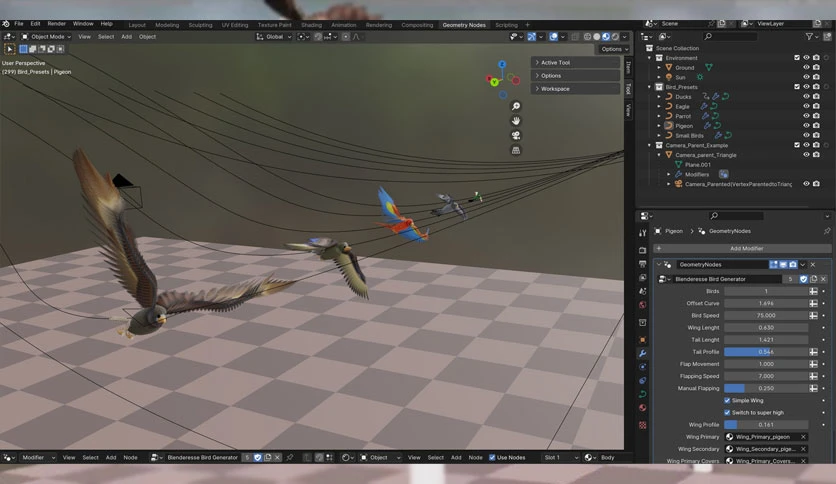The width and height of the screenshot is (836, 484).
Task: Switch to Shading workspace tab
Action: [x=311, y=25]
